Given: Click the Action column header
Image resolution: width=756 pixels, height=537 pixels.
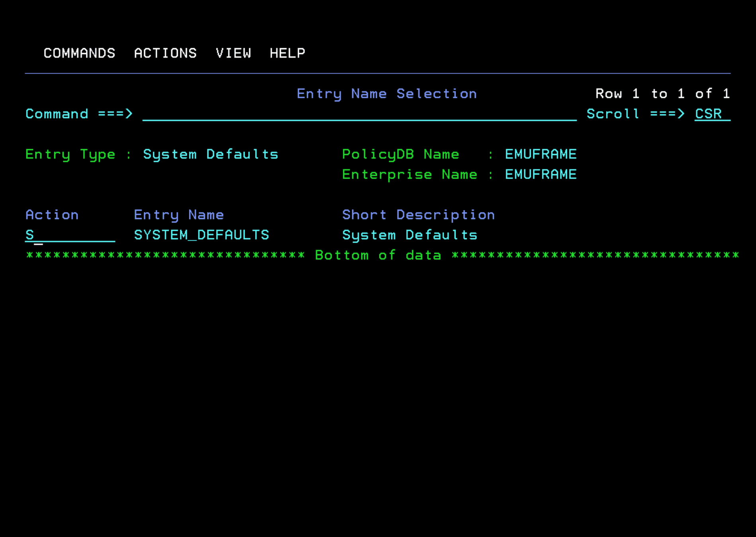Looking at the screenshot, I should click(x=52, y=214).
